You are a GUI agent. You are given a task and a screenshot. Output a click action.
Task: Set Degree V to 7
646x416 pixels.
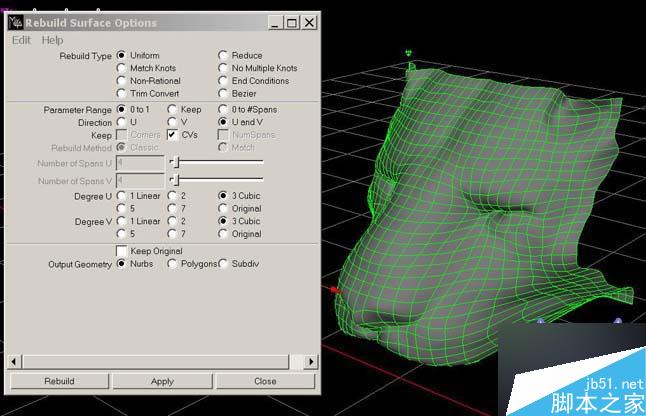pyautogui.click(x=172, y=234)
